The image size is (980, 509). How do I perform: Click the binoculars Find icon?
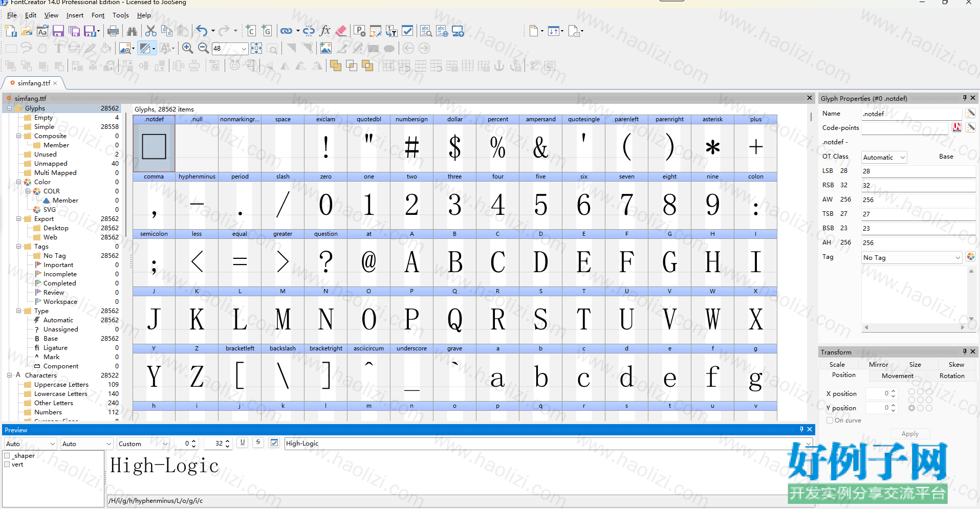[132, 31]
